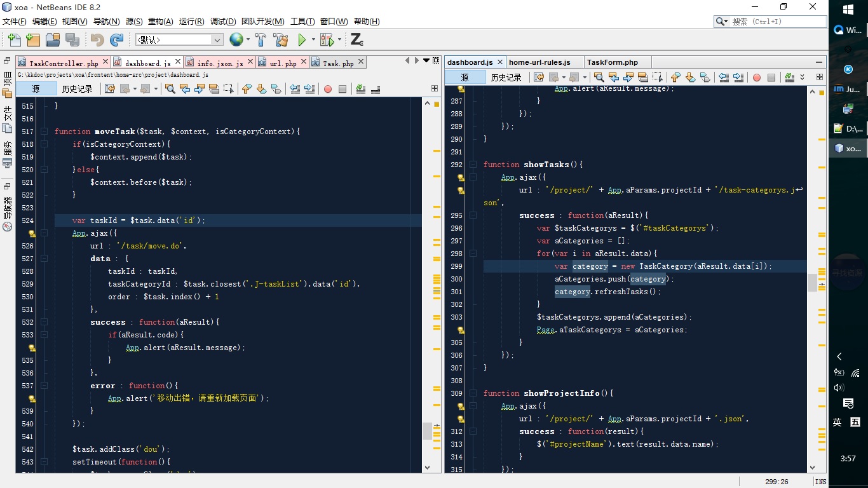Click 源 button in left editor
The width and height of the screenshot is (868, 488).
coord(36,89)
